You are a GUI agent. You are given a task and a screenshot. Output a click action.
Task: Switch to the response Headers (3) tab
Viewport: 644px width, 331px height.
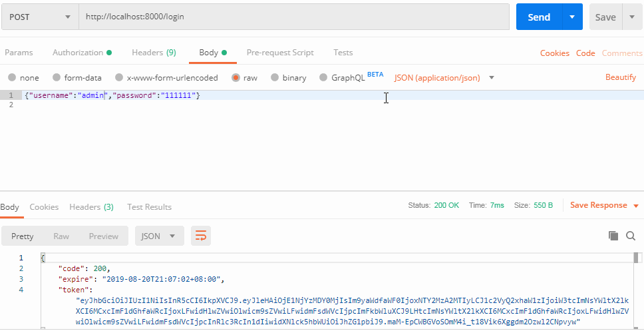[x=91, y=207]
